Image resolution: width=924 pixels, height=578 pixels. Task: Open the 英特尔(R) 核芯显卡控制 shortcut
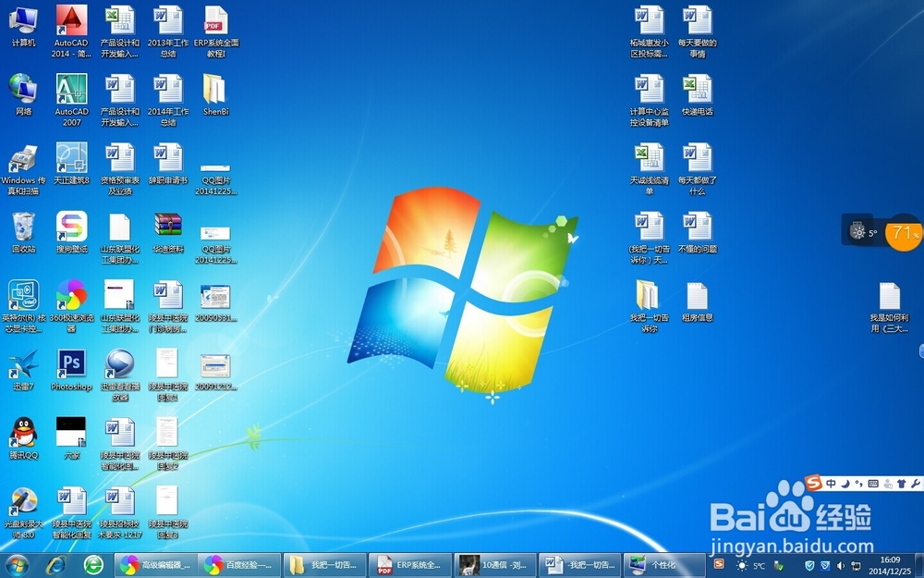(x=24, y=306)
